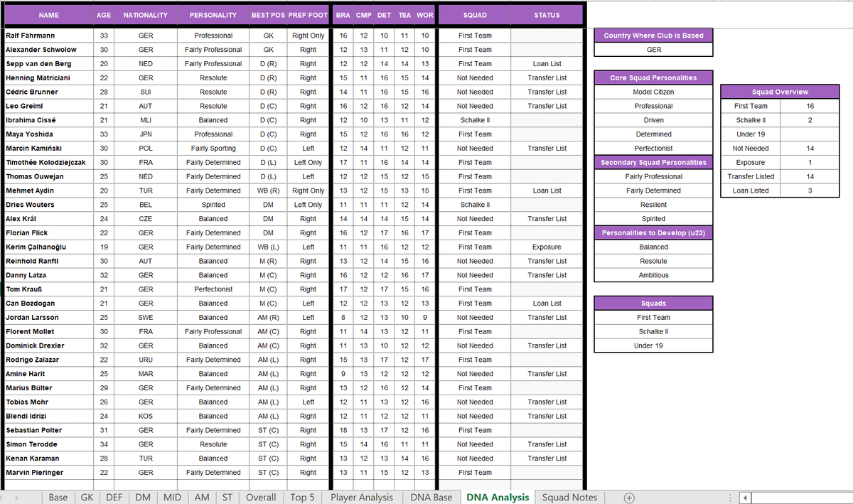Click the NAME column header

tap(48, 15)
